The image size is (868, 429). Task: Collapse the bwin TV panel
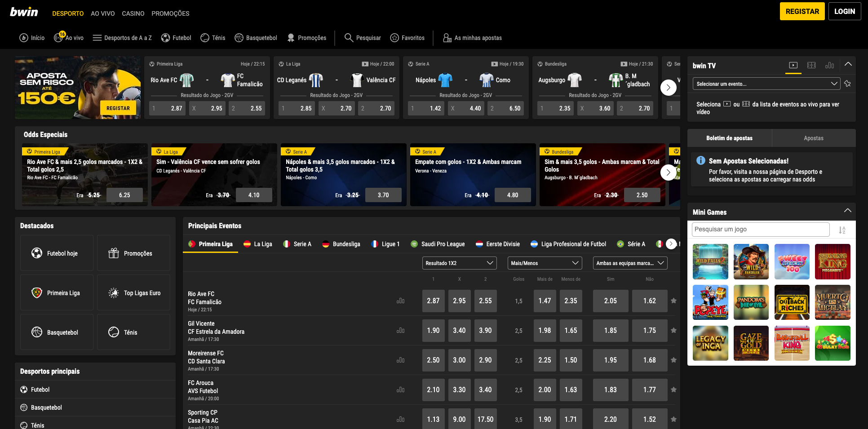[848, 64]
